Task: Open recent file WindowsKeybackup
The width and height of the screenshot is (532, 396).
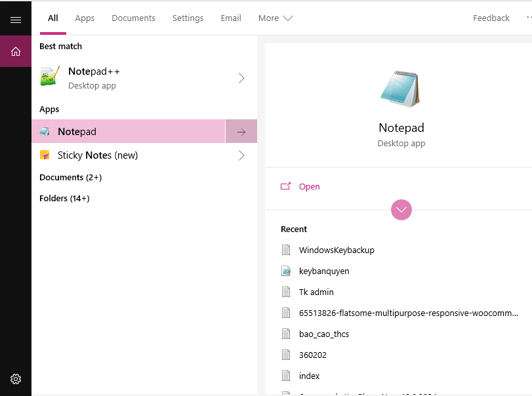Action: (337, 250)
